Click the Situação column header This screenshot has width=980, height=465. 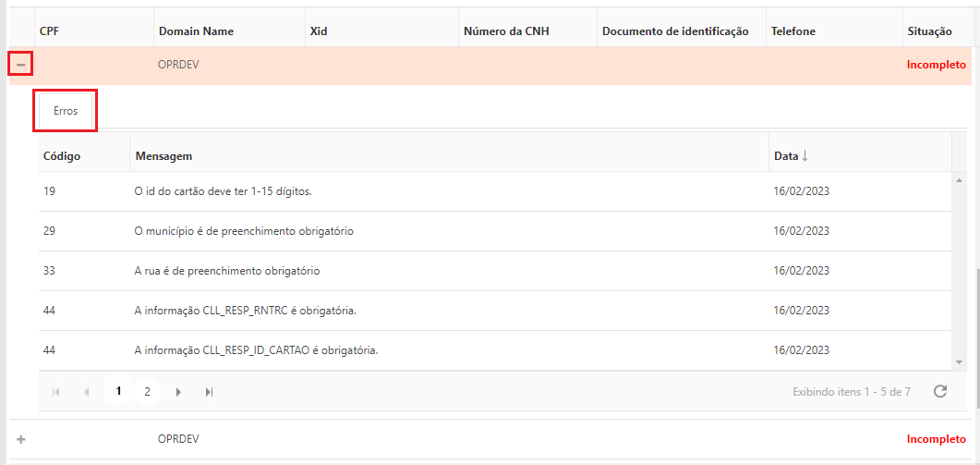coord(929,31)
